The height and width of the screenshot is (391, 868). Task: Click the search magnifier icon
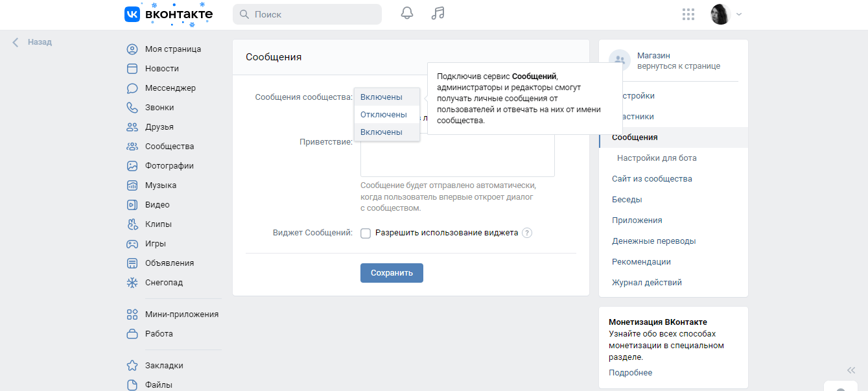coord(244,14)
